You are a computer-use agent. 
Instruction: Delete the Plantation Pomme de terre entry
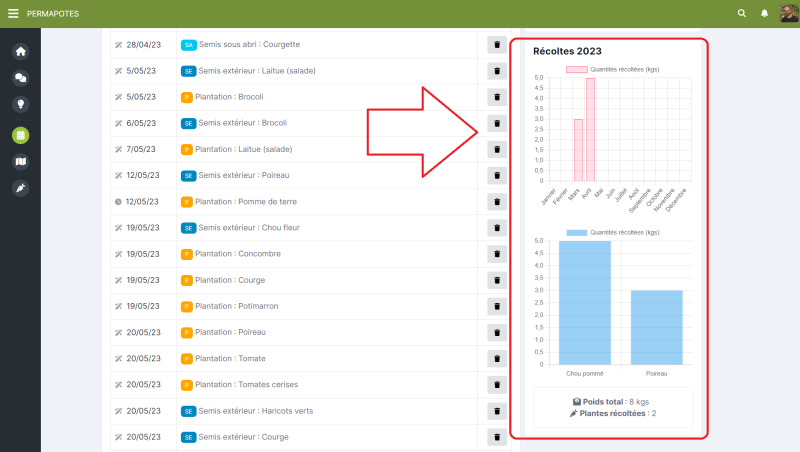pyautogui.click(x=496, y=202)
